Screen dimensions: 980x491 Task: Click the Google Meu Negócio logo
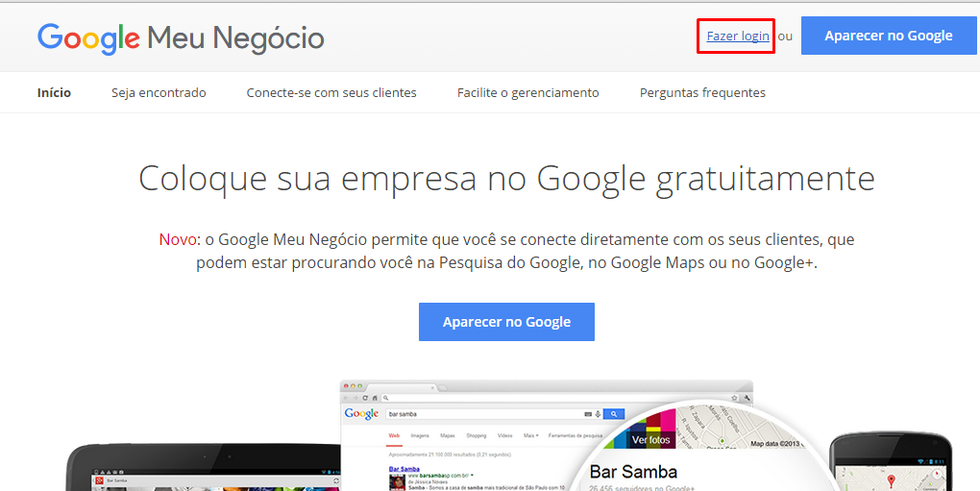181,38
